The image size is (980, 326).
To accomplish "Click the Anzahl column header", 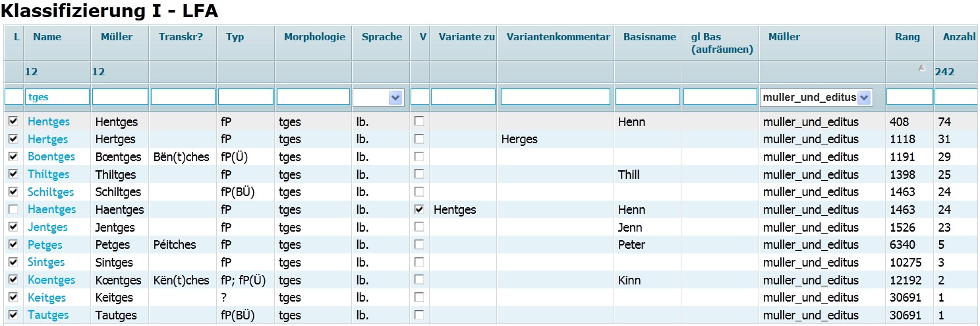I will [x=959, y=37].
